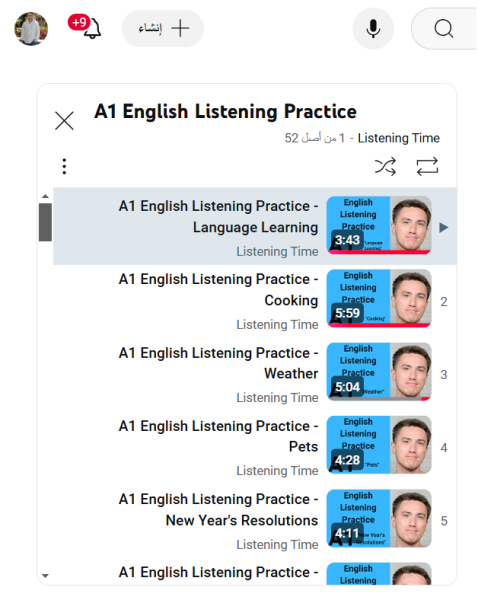Click the search magnifier icon
This screenshot has height=600, width=478.
pyautogui.click(x=444, y=28)
